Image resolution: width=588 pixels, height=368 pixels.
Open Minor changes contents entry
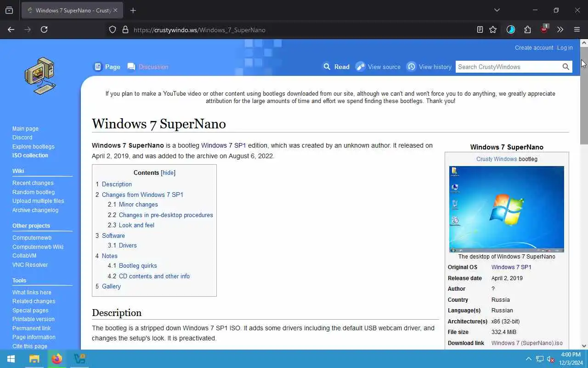click(x=138, y=204)
